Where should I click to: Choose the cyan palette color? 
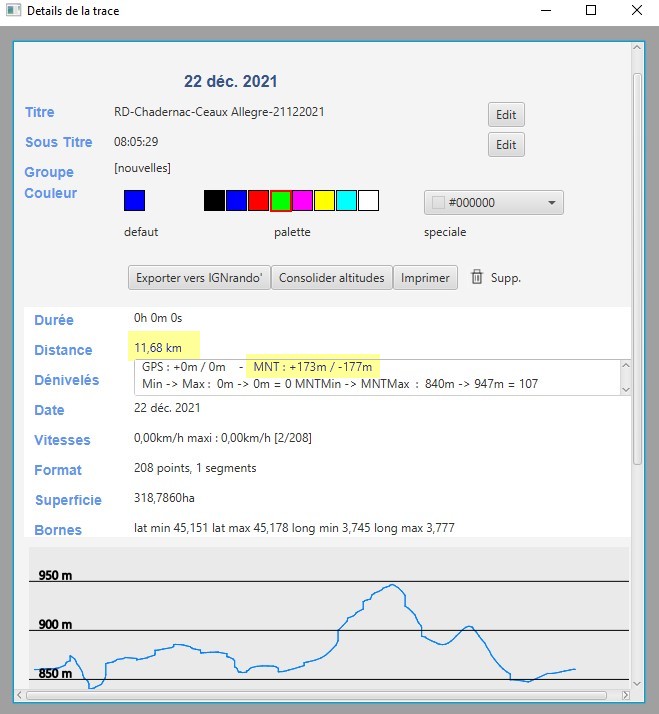point(346,201)
